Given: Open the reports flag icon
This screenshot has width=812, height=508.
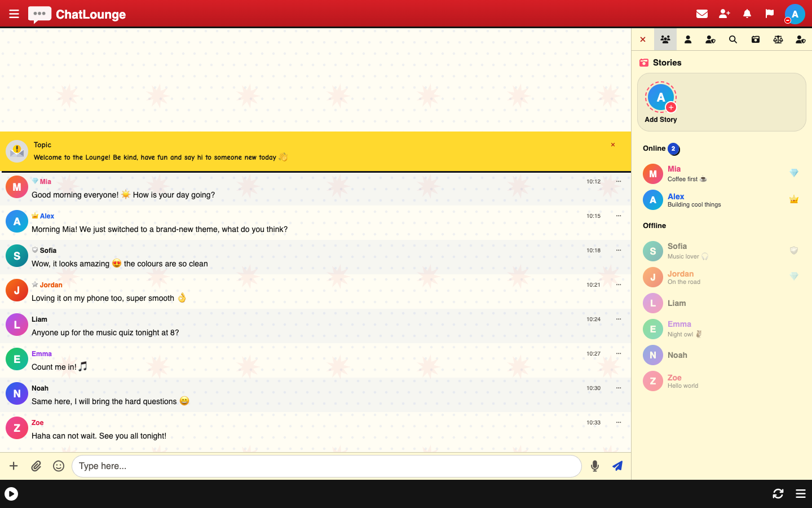Looking at the screenshot, I should [770, 14].
